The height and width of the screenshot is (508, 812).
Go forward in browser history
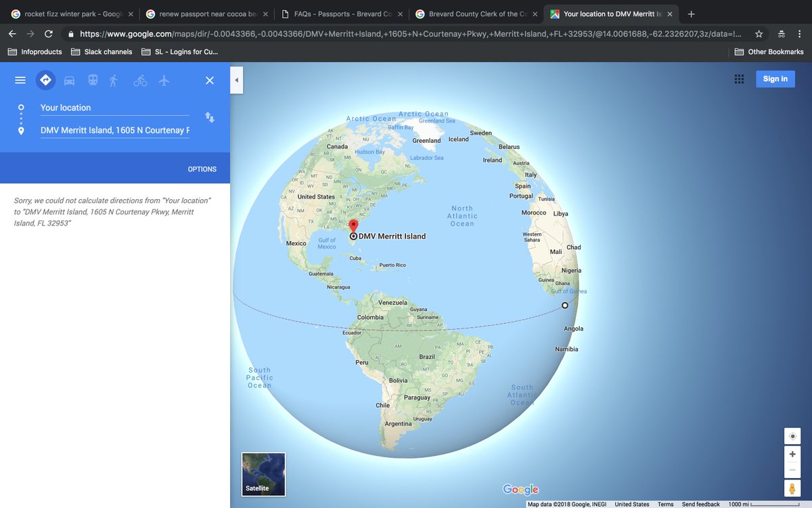coord(30,34)
